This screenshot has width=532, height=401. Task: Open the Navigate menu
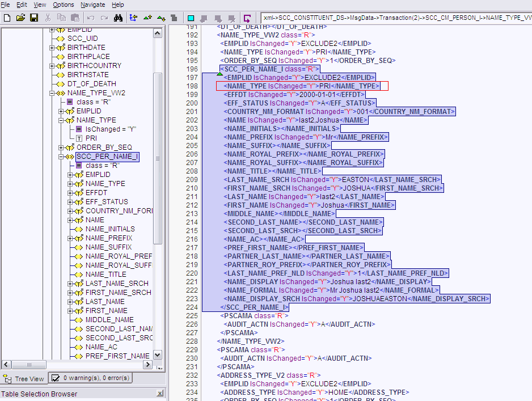coord(92,5)
